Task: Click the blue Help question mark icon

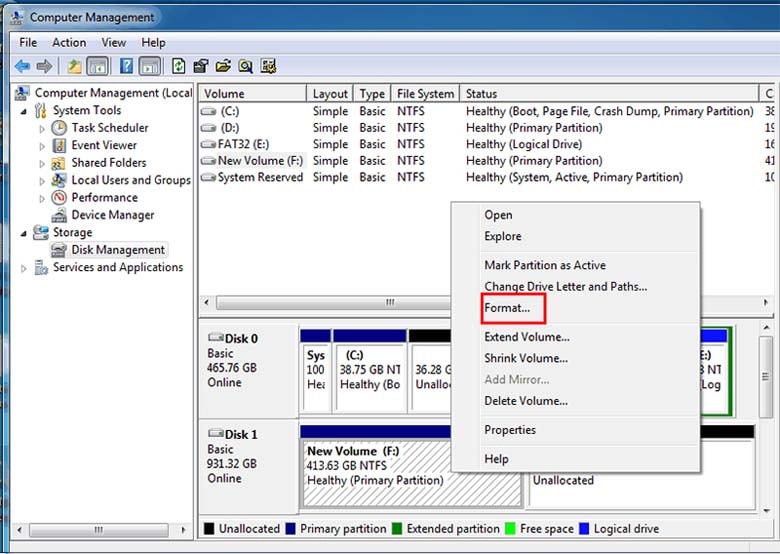Action: [x=126, y=66]
